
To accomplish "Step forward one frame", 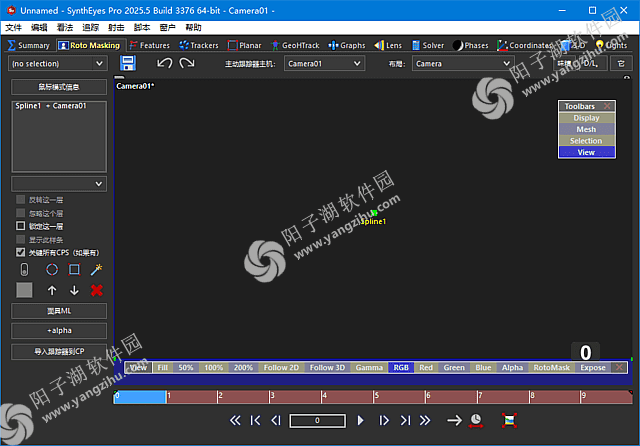I will pos(384,420).
